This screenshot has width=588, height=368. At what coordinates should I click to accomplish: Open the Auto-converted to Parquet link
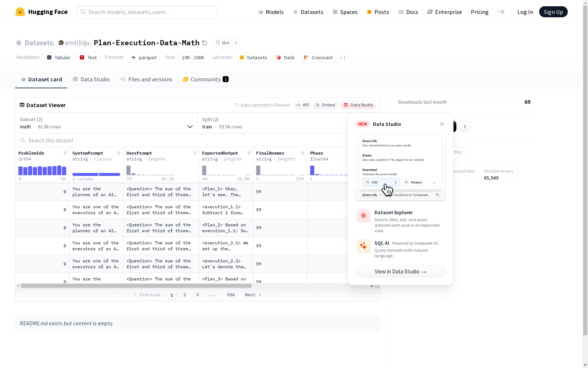click(x=255, y=105)
